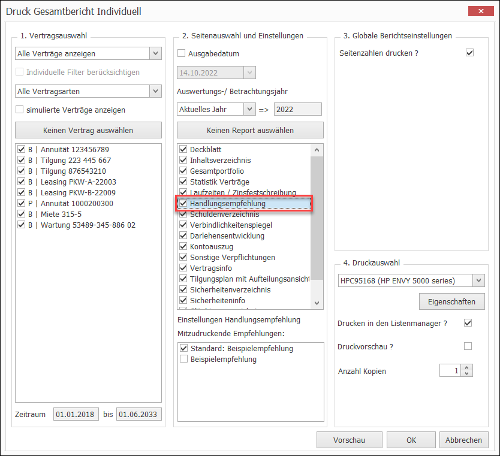Uncheck the 'Inhaltsverzeichnis' report page
This screenshot has height=456, width=500.
(183, 160)
